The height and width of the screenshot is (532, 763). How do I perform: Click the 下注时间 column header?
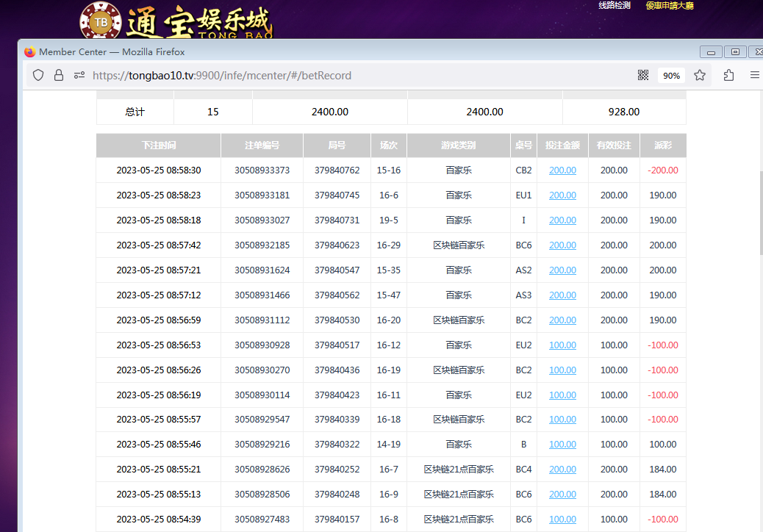pos(159,145)
